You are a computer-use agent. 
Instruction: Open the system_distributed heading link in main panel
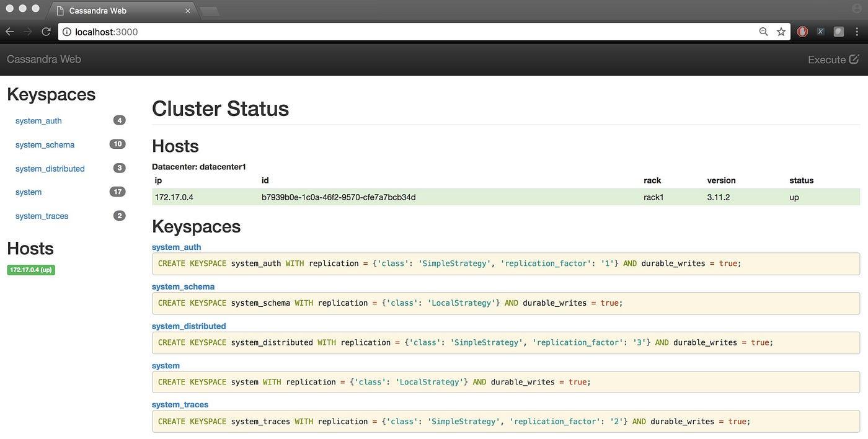click(x=189, y=326)
